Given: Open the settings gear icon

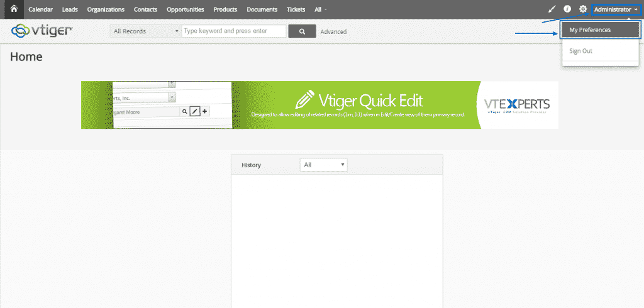Looking at the screenshot, I should (x=582, y=9).
